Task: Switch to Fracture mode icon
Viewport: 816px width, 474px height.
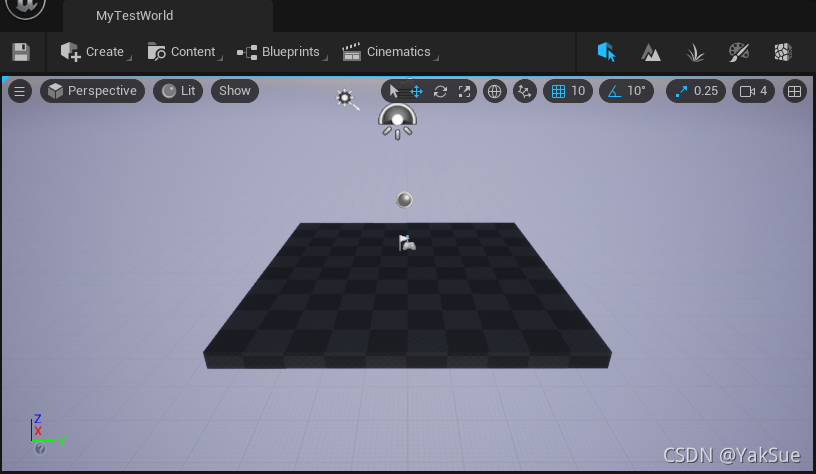Action: click(x=783, y=52)
